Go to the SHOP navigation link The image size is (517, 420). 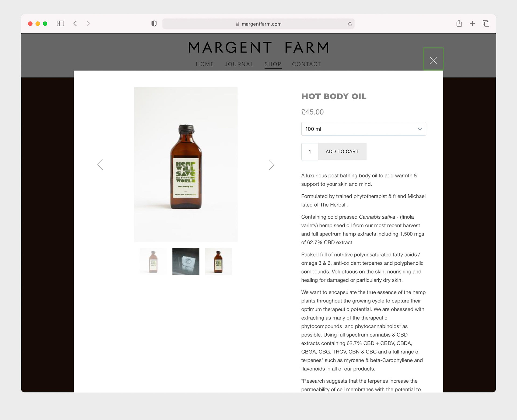pos(273,64)
